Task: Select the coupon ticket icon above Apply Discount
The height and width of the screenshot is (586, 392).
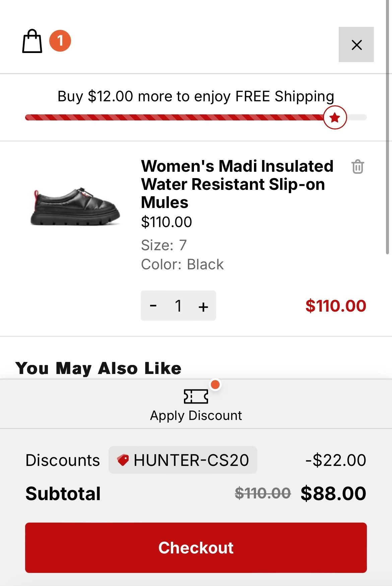Action: [196, 396]
